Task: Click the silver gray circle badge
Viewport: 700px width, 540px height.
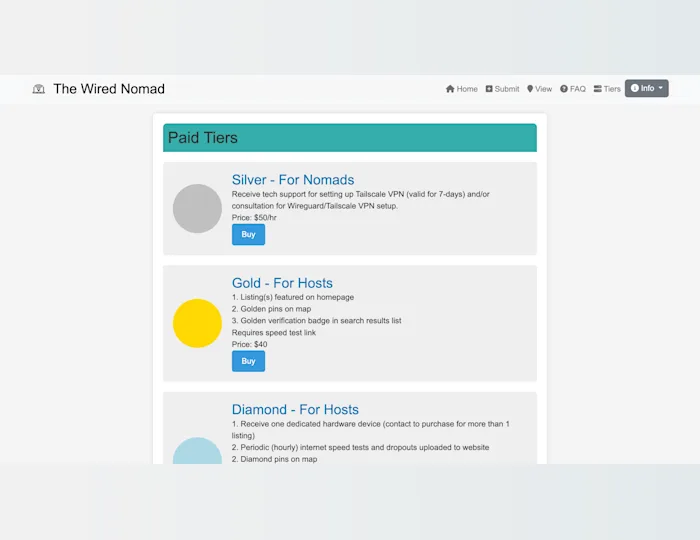Action: pos(197,208)
